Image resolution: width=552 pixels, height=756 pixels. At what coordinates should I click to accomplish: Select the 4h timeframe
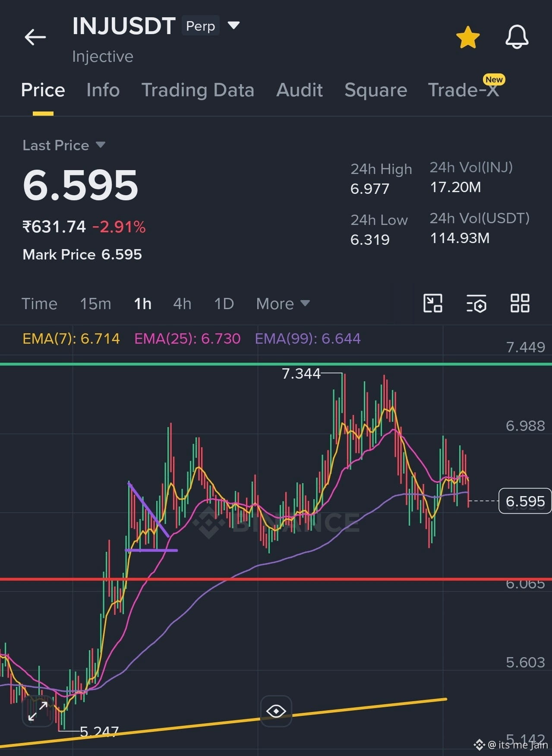[x=182, y=304]
